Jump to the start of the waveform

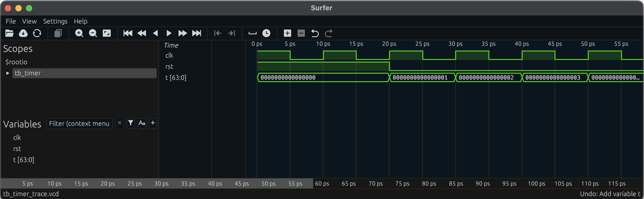pyautogui.click(x=128, y=33)
